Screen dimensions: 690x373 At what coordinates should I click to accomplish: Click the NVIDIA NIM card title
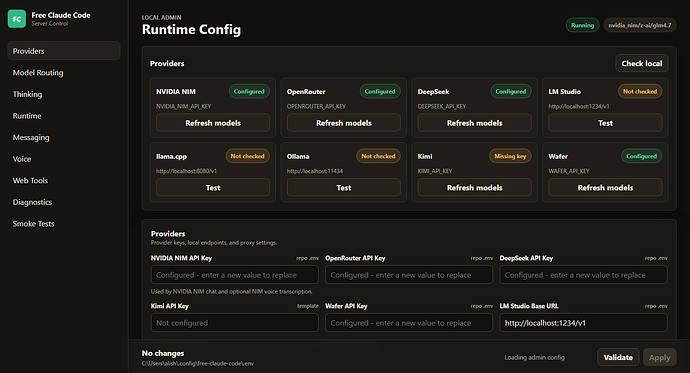coord(176,91)
